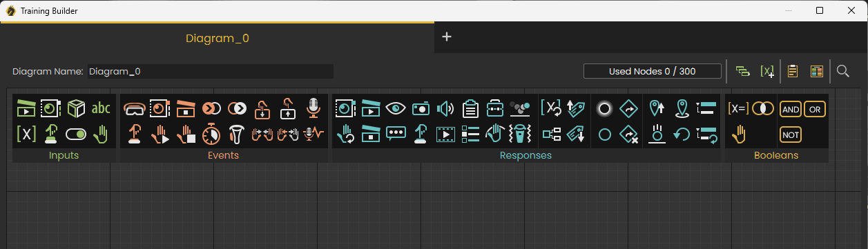Select the map pin with up arrow node

coord(657,108)
